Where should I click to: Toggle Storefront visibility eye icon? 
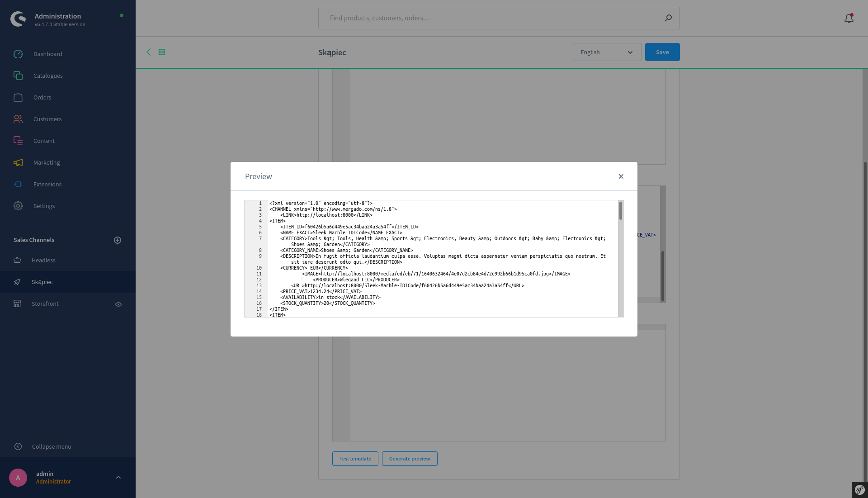pyautogui.click(x=118, y=304)
